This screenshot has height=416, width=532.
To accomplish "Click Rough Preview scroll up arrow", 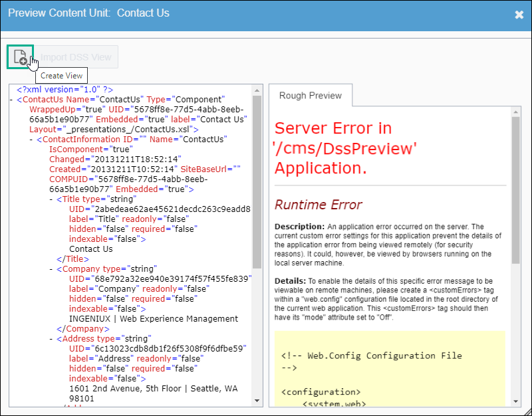I will [516, 112].
